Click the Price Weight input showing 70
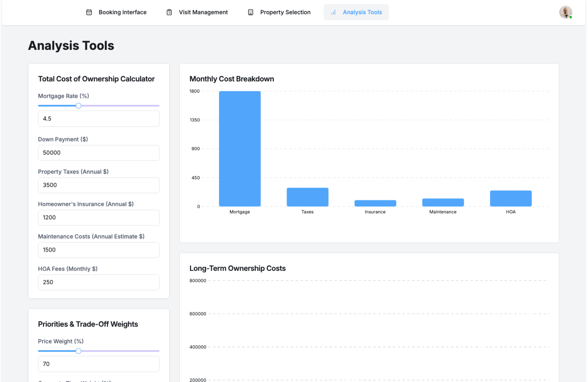Image resolution: width=588 pixels, height=382 pixels. pos(99,364)
